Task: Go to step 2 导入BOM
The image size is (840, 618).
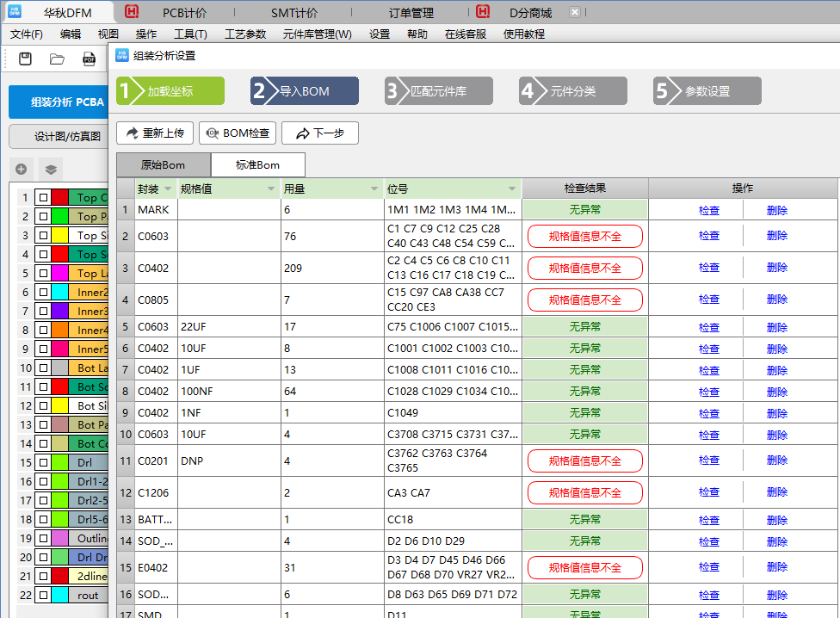Action: 305,90
